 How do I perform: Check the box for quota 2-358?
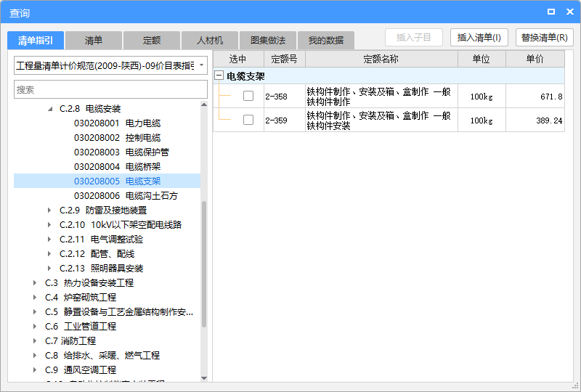pyautogui.click(x=248, y=96)
